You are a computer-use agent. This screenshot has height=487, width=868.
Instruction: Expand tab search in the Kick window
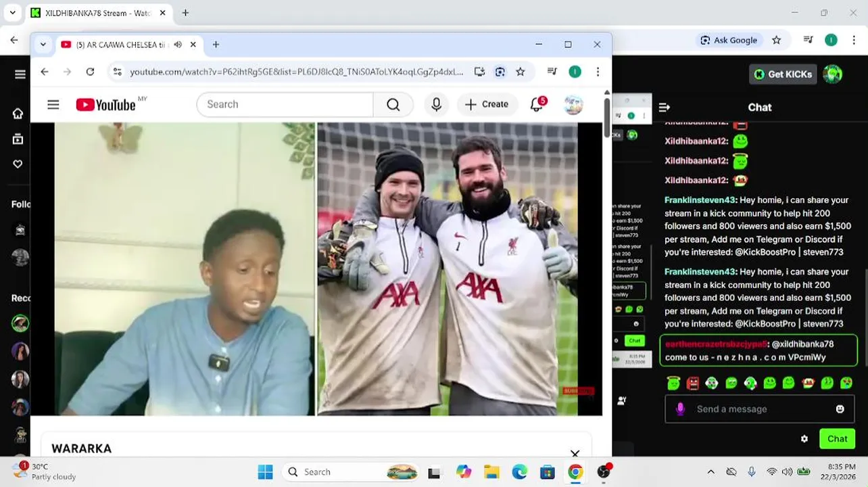click(x=12, y=13)
